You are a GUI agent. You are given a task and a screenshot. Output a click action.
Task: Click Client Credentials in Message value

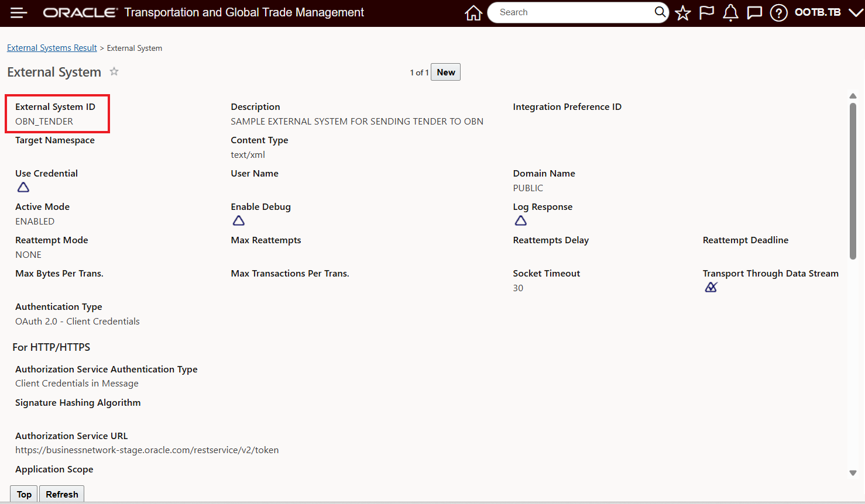point(77,384)
